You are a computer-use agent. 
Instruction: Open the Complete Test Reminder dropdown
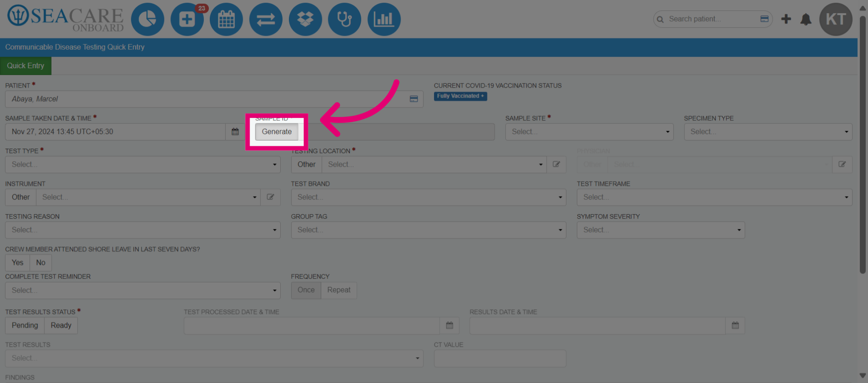(143, 290)
